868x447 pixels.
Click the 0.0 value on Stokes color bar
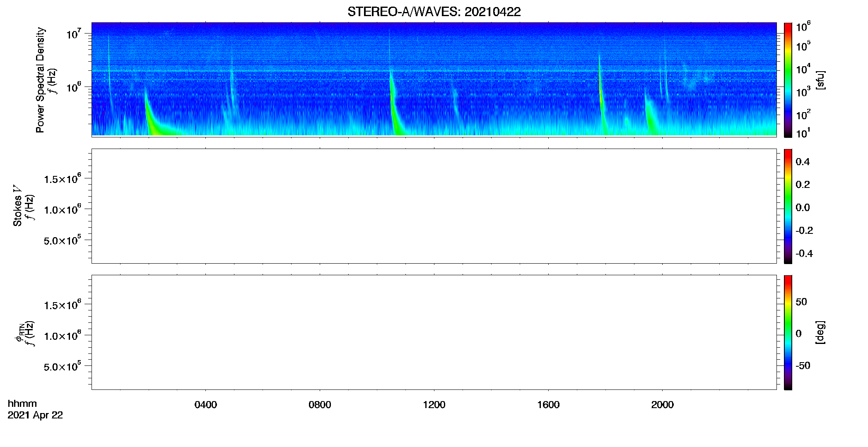(803, 208)
